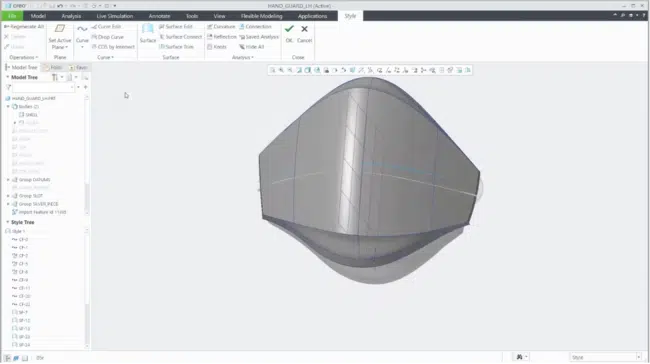Select the Model Tree navigator tab
Screen dimensions: 650x364
tap(22, 67)
